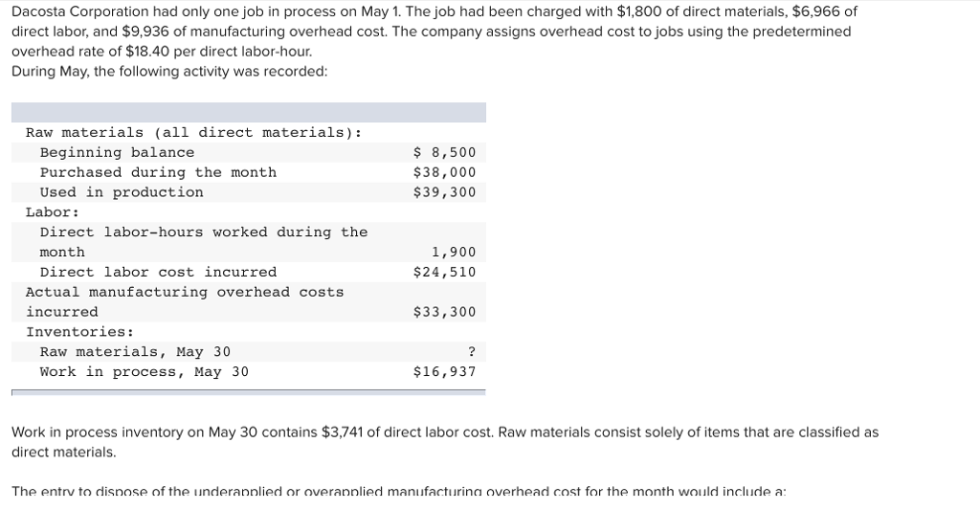Click the blue-gray table header bar
The width and height of the screenshot is (980, 509).
248,112
